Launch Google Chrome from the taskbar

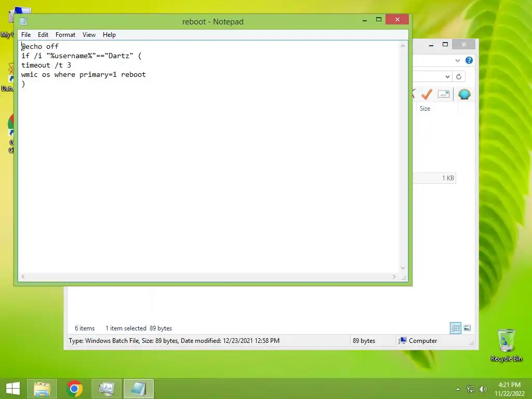pos(74,389)
